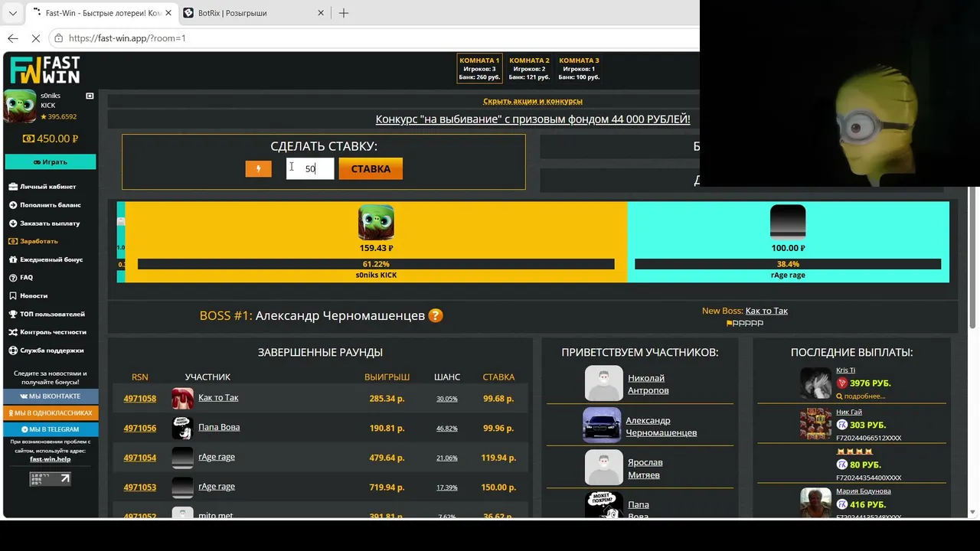Switch to КОМНАТА 3 room tab
980x551 pixels.
click(579, 68)
